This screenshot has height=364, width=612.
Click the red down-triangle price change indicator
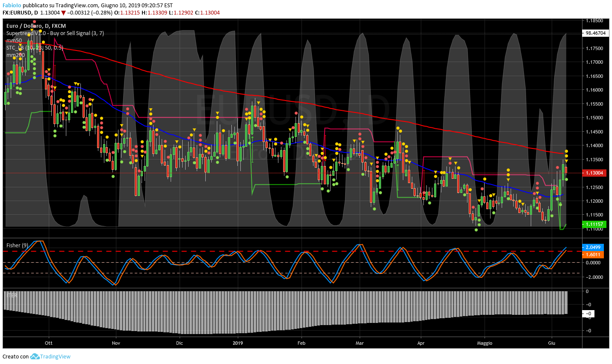click(63, 13)
